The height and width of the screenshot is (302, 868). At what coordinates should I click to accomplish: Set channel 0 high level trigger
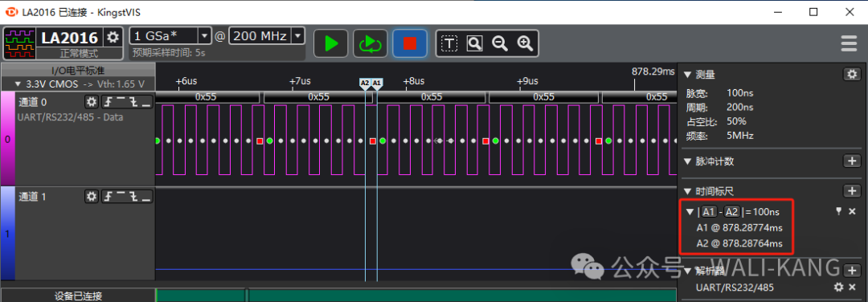[x=121, y=102]
